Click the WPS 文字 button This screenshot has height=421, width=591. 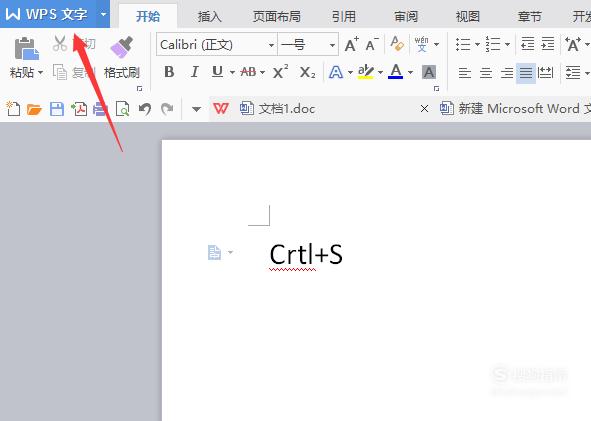pyautogui.click(x=47, y=14)
